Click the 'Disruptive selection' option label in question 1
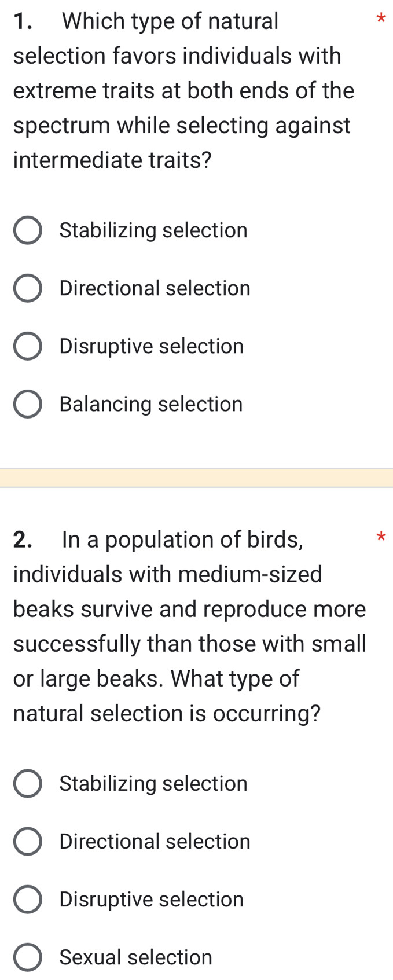 click(x=151, y=346)
